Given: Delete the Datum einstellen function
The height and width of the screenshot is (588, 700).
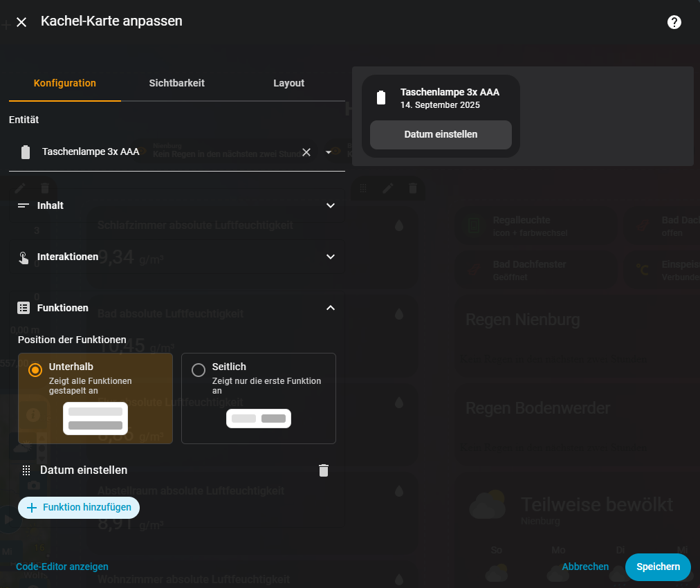Looking at the screenshot, I should pos(323,470).
